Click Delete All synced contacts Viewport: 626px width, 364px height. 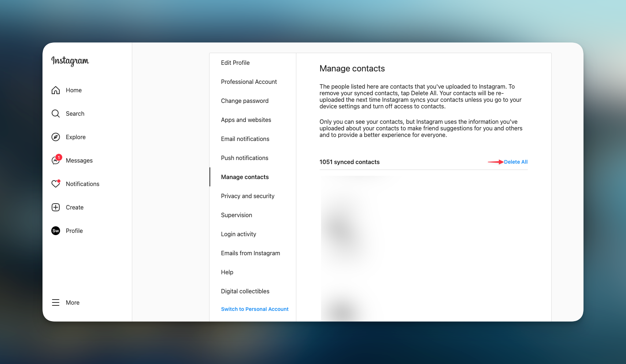point(516,162)
